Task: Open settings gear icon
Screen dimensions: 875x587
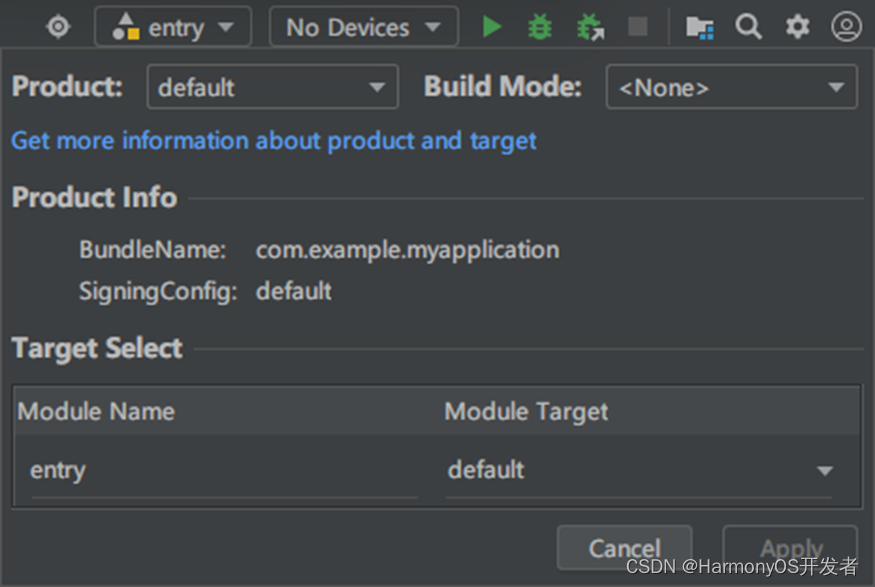Action: (797, 26)
